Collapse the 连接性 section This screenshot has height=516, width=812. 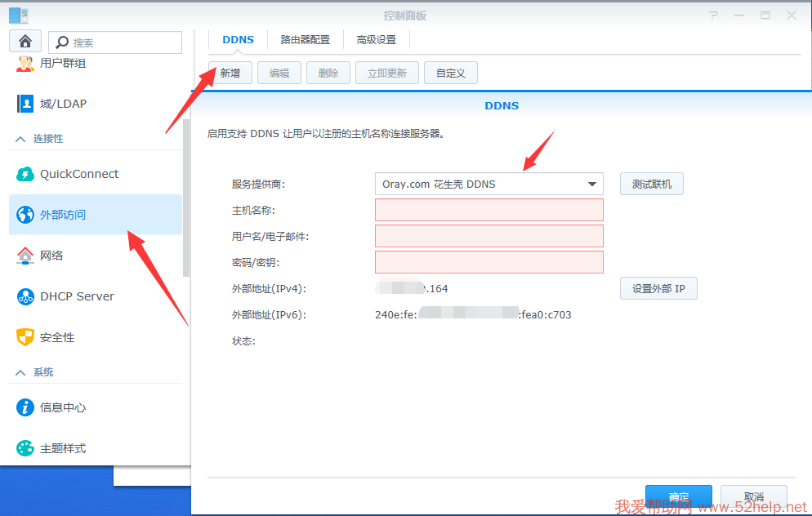(x=21, y=139)
